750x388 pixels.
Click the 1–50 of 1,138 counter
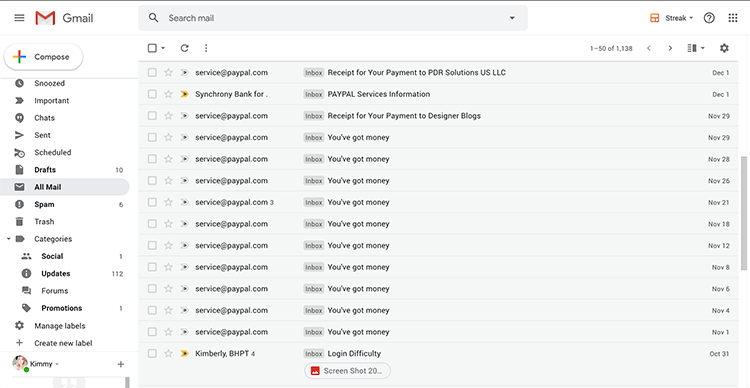click(611, 48)
